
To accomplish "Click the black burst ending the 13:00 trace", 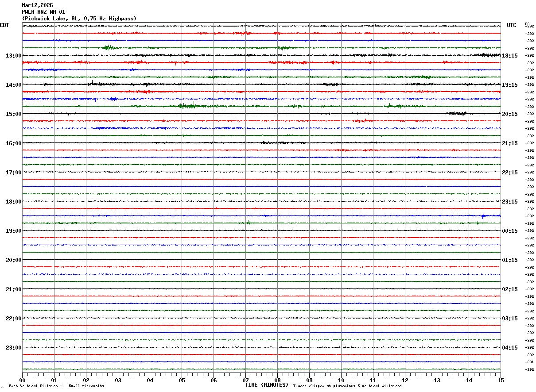I will coord(487,55).
